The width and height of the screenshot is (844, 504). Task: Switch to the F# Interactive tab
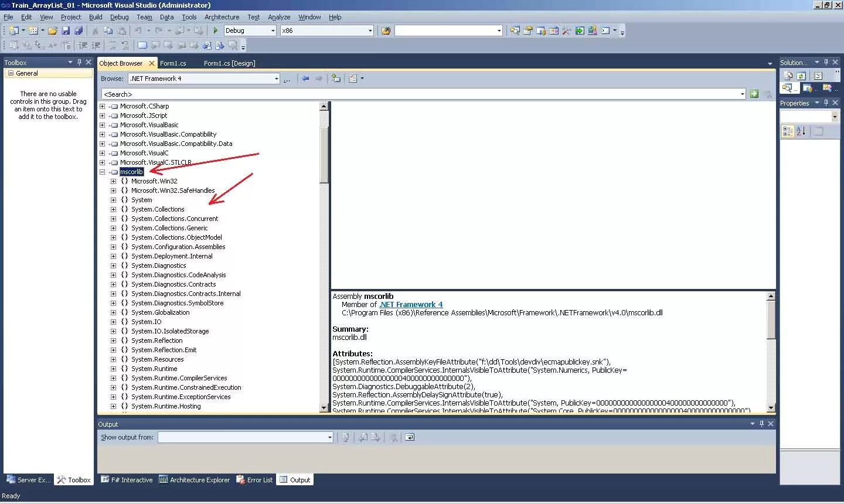(x=127, y=479)
